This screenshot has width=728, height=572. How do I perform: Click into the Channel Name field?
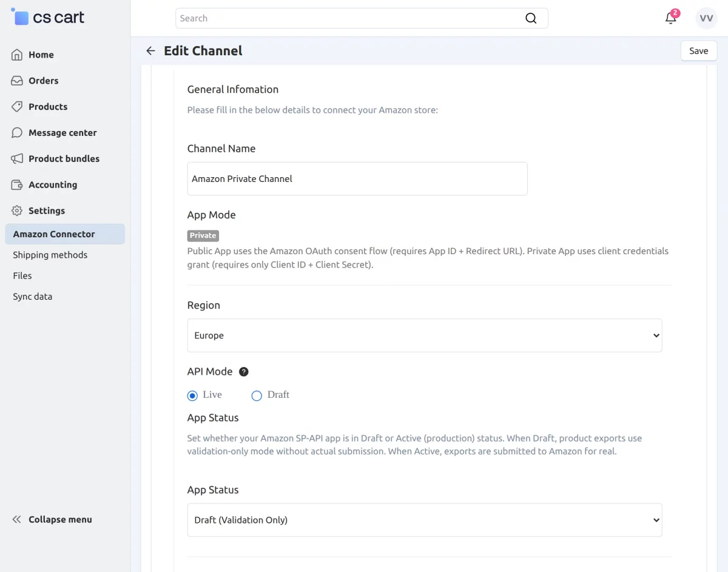[357, 179]
